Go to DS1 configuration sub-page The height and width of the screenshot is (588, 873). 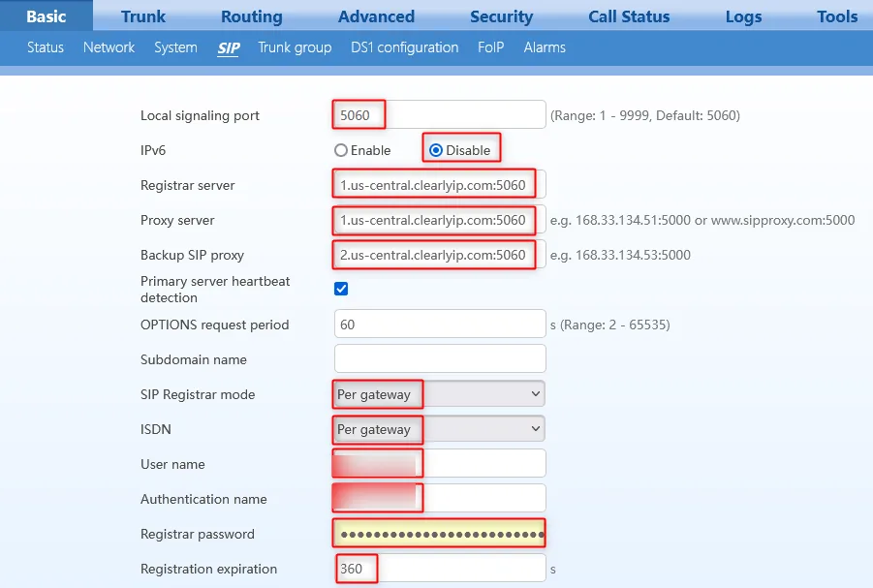405,47
